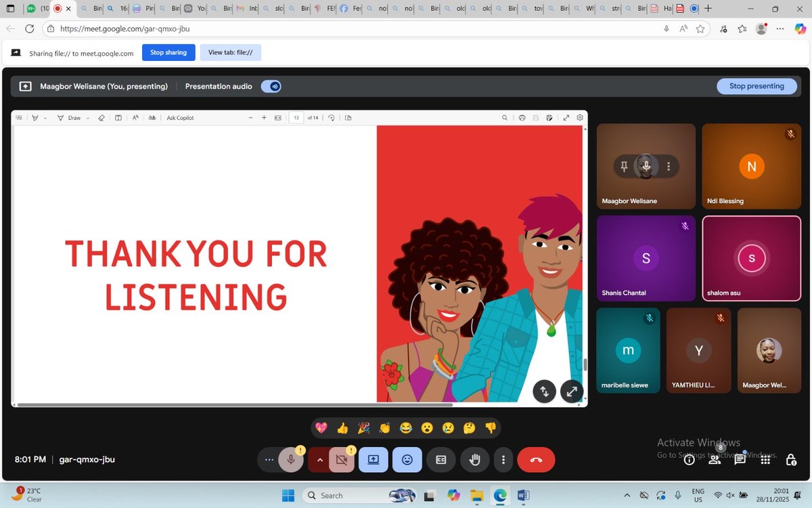Screen dimensions: 812x508
Task: Zoom in with the plus button
Action: tap(264, 118)
